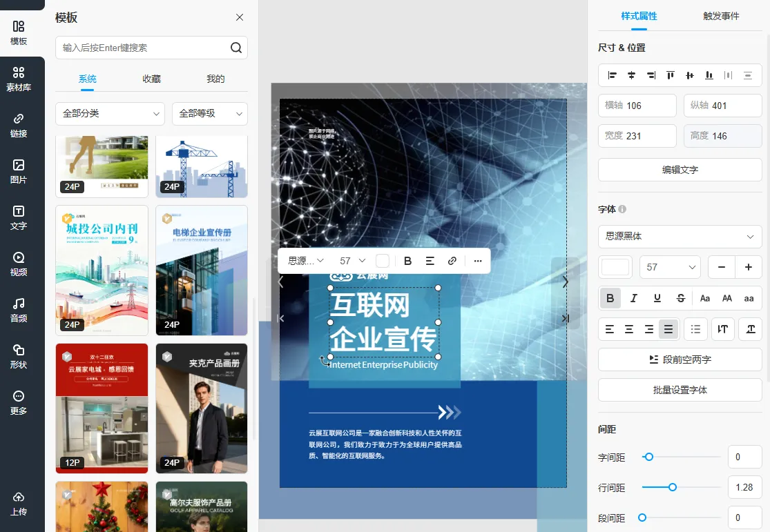Viewport: 770px width, 532px height.
Task: Click the more options icon in floating text toolbar
Action: point(478,261)
